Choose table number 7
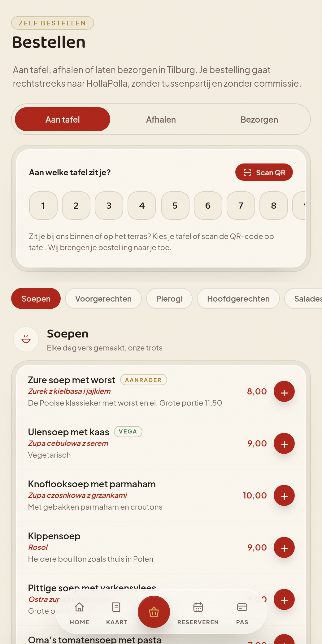Screen dimensions: 322x644 [x=241, y=206]
